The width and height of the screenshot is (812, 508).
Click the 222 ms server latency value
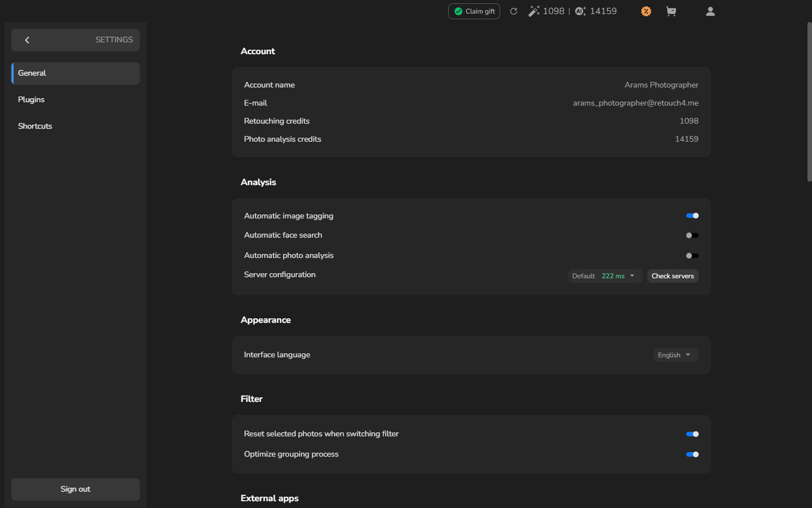(613, 276)
